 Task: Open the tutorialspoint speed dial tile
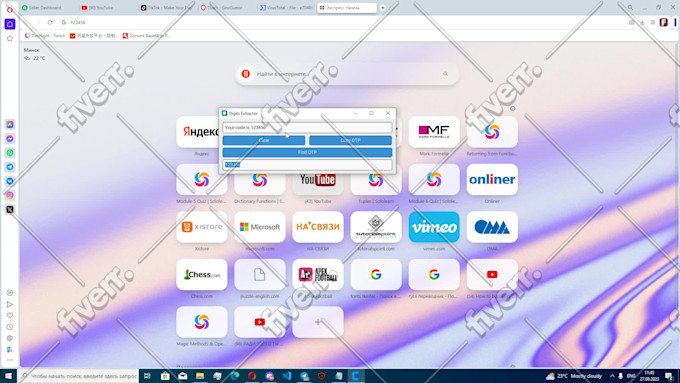[376, 227]
